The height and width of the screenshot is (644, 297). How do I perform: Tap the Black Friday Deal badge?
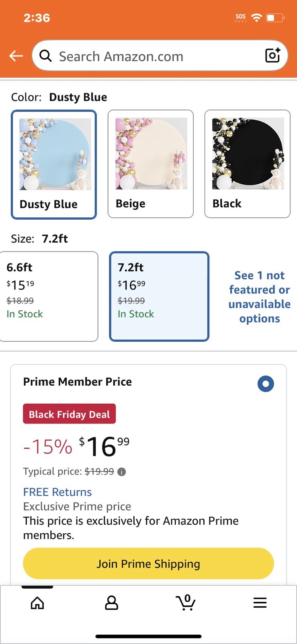[69, 414]
